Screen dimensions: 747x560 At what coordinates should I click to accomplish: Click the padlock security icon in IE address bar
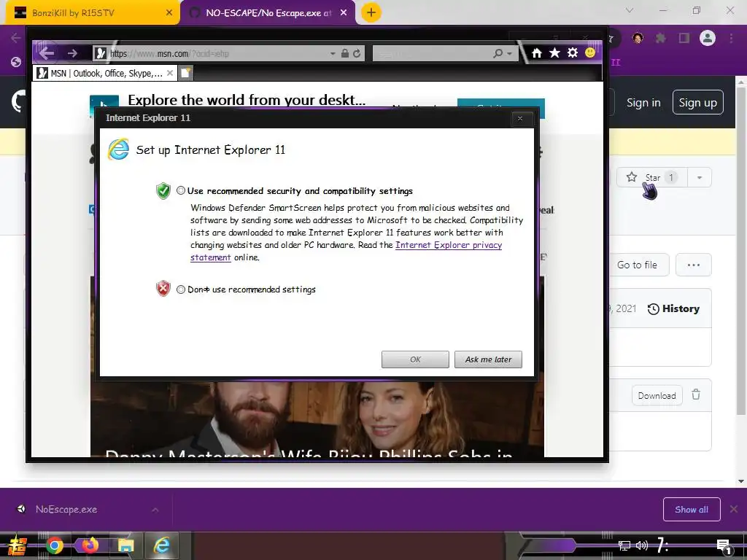345,53
